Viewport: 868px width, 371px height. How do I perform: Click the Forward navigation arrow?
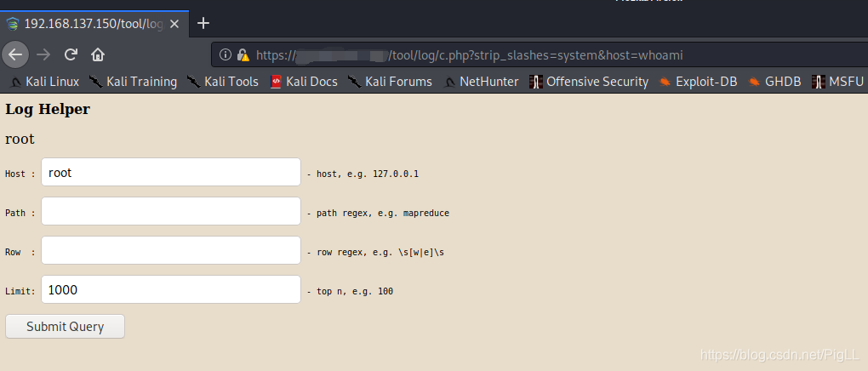(x=43, y=54)
